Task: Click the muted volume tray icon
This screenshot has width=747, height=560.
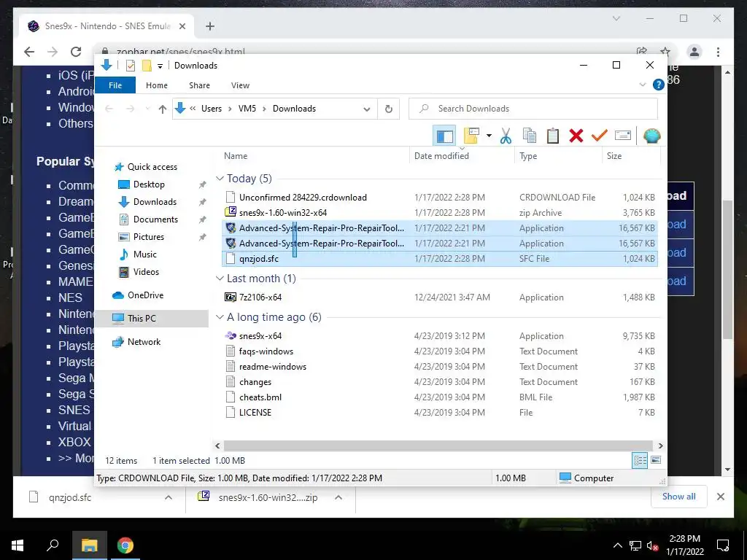Action: click(652, 545)
